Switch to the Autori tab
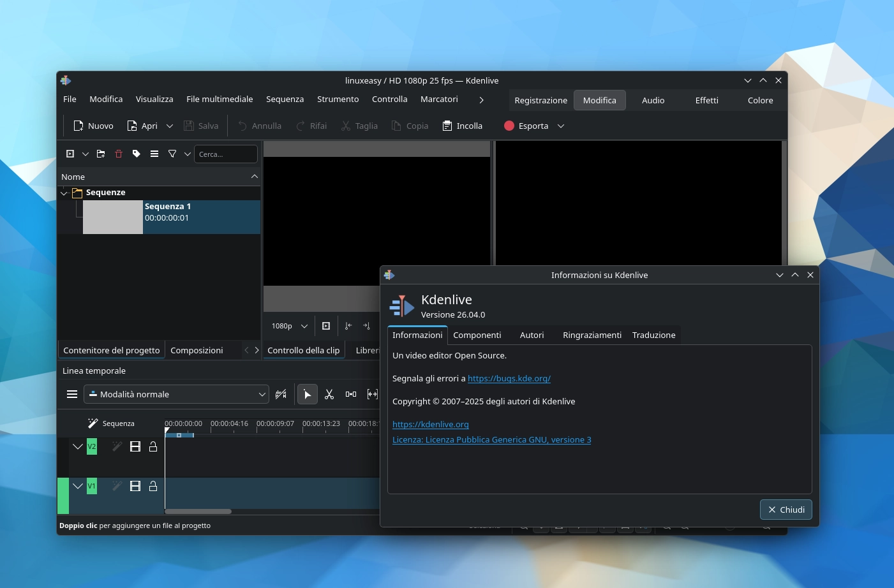 [x=532, y=335]
